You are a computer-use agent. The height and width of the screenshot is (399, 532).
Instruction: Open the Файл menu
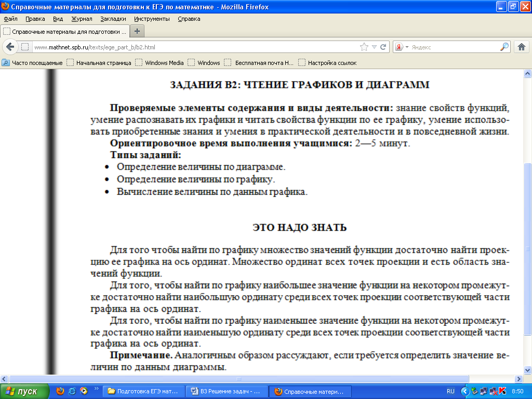pos(10,19)
